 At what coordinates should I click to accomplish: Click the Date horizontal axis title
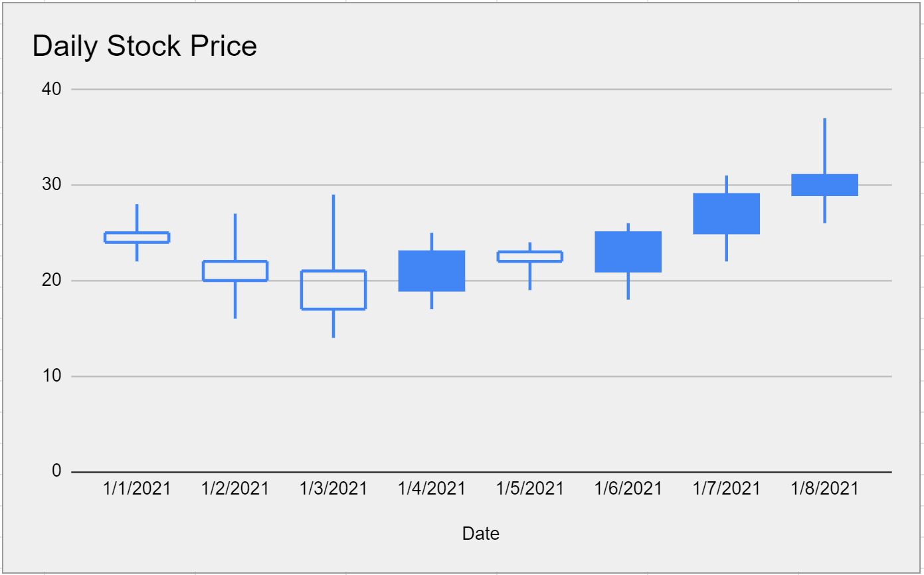pyautogui.click(x=481, y=533)
